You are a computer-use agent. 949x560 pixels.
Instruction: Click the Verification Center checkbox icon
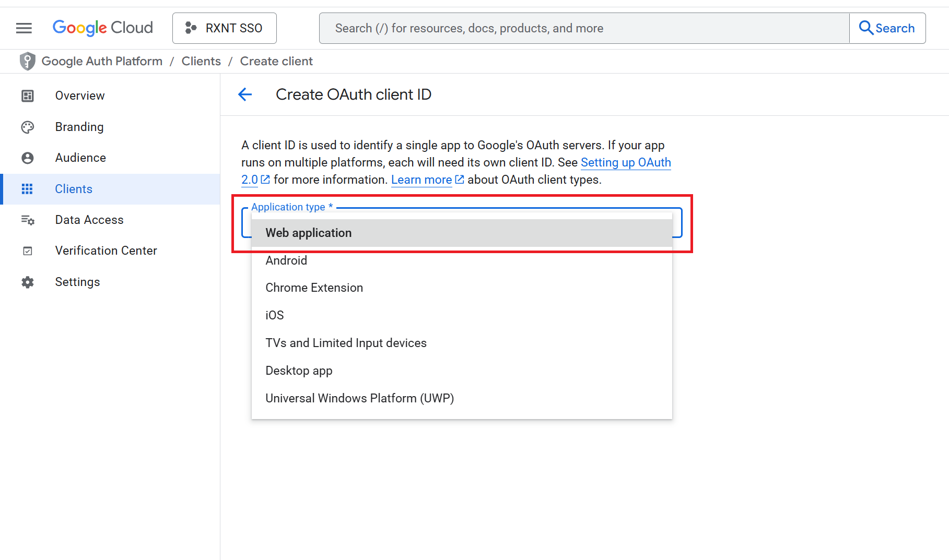(28, 251)
